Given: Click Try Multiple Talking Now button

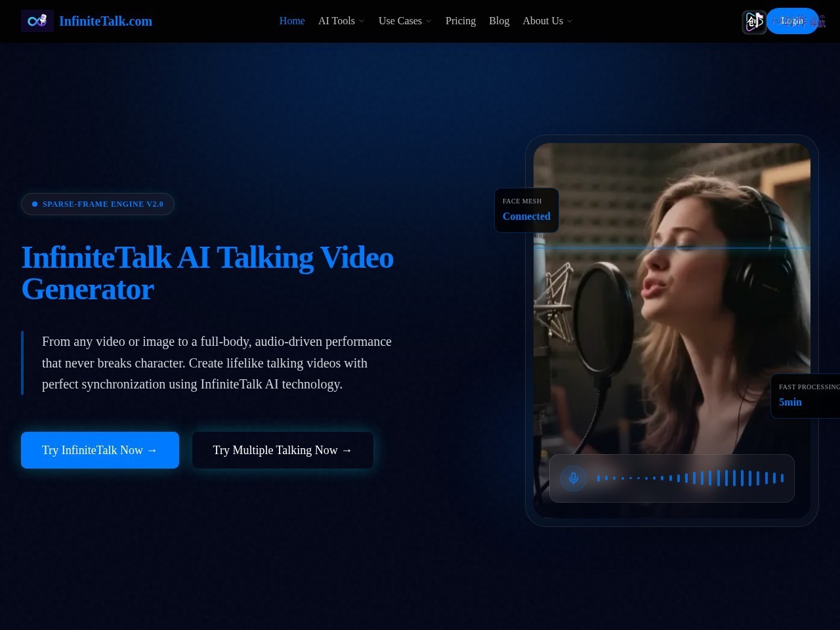Looking at the screenshot, I should click(x=283, y=450).
